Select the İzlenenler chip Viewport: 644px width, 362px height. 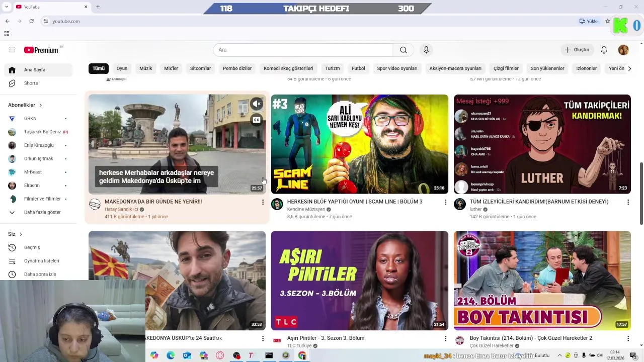pos(587,68)
